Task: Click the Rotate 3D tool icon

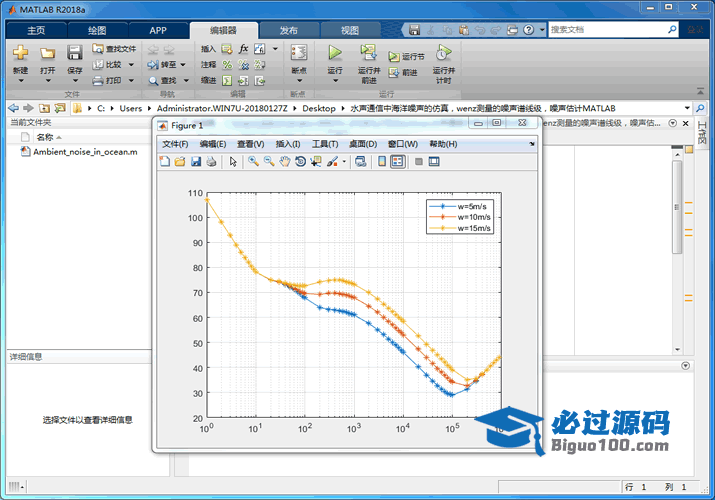Action: click(300, 162)
